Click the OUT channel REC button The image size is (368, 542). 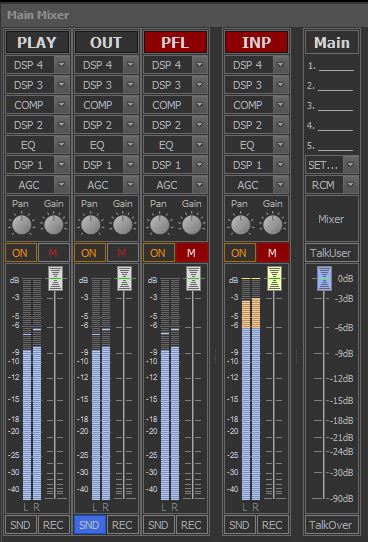pyautogui.click(x=122, y=525)
